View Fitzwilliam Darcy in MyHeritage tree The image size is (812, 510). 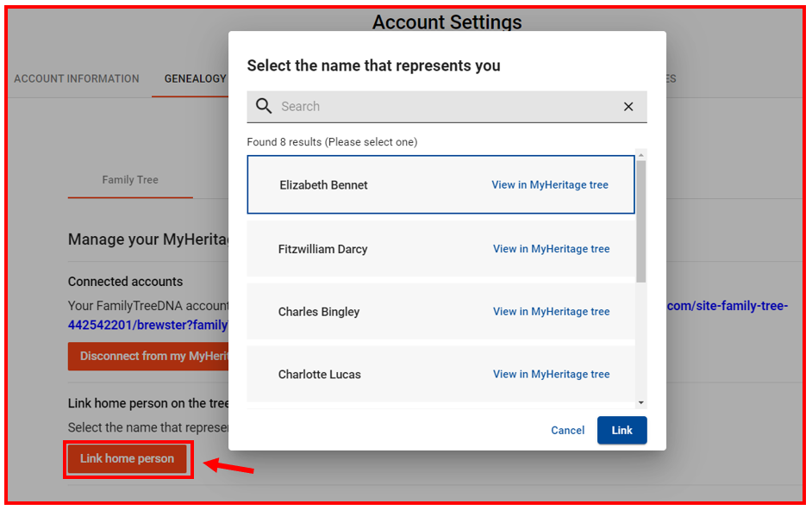(x=552, y=249)
